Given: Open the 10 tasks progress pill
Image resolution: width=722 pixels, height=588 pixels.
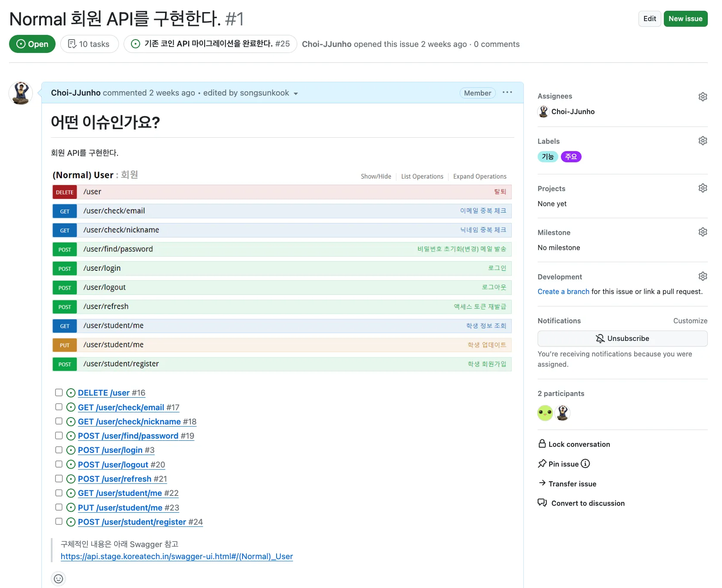Looking at the screenshot, I should [x=89, y=44].
